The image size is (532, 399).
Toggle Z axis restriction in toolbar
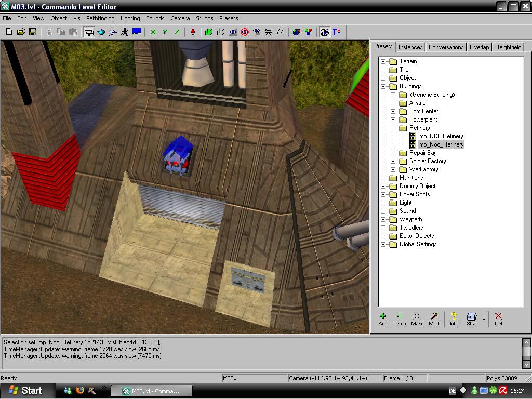[x=177, y=32]
